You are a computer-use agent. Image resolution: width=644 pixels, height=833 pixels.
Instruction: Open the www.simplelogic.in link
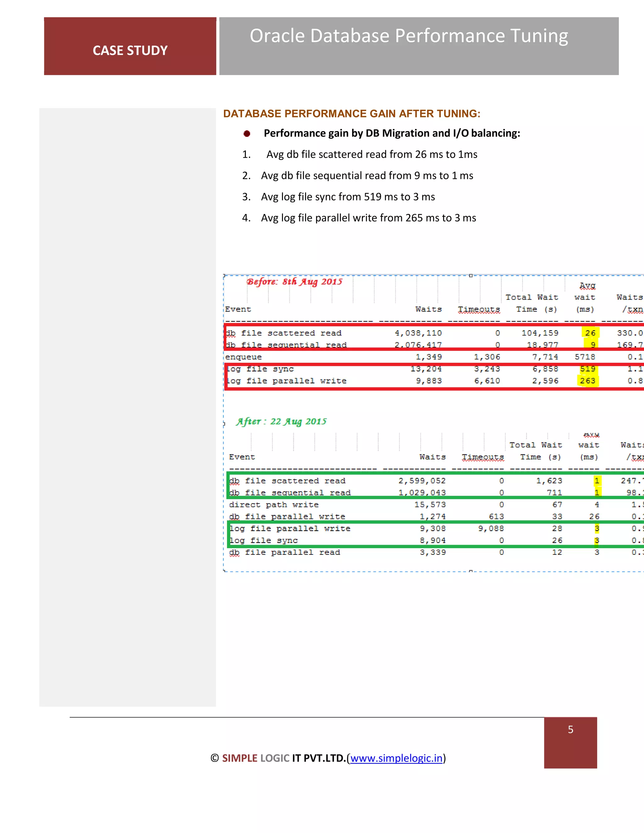click(x=397, y=758)
